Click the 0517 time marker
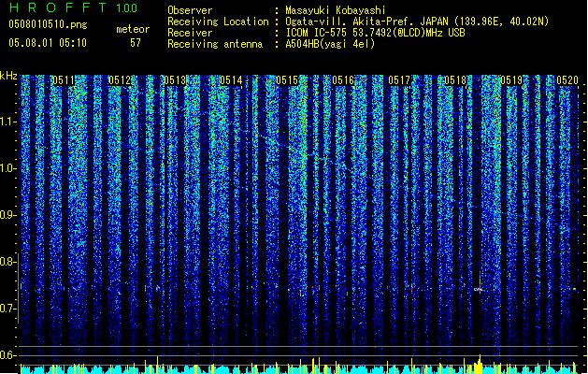 coord(399,80)
